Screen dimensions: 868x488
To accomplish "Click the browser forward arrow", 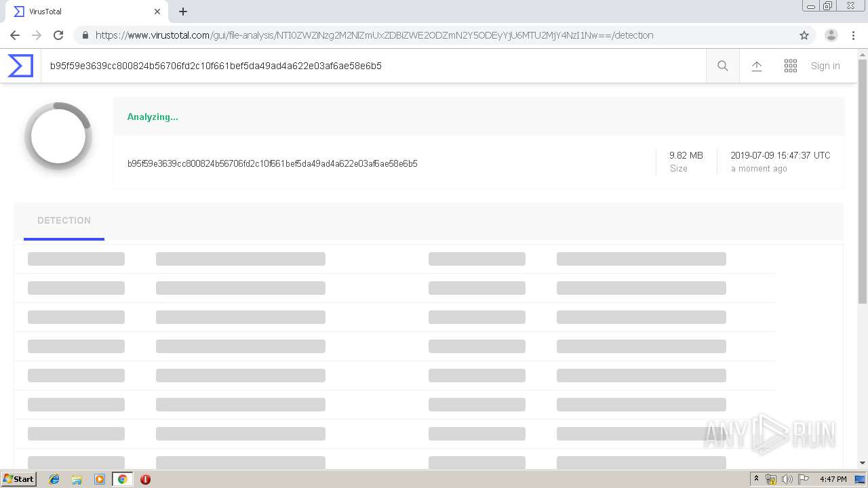I will 37,35.
